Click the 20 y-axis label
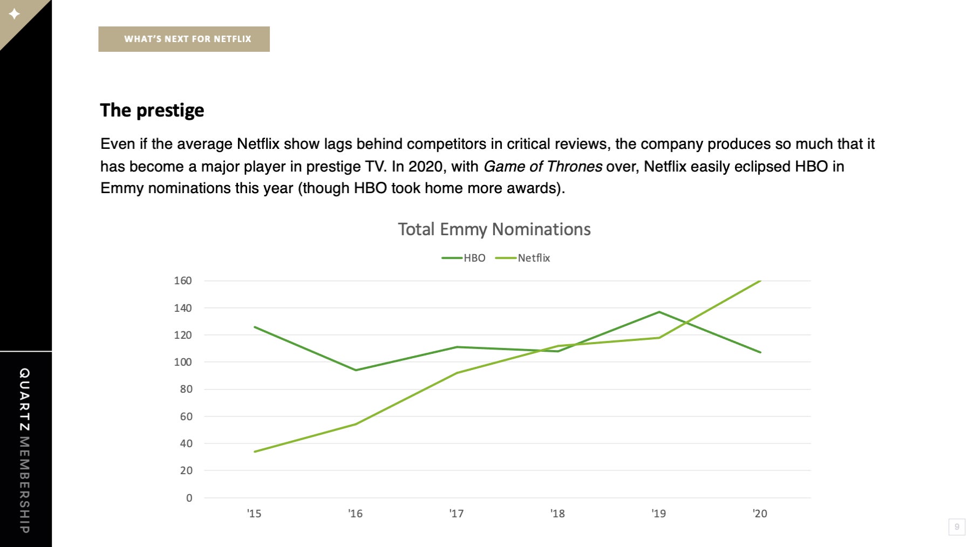Viewport: 980px width, 547px height. [186, 470]
